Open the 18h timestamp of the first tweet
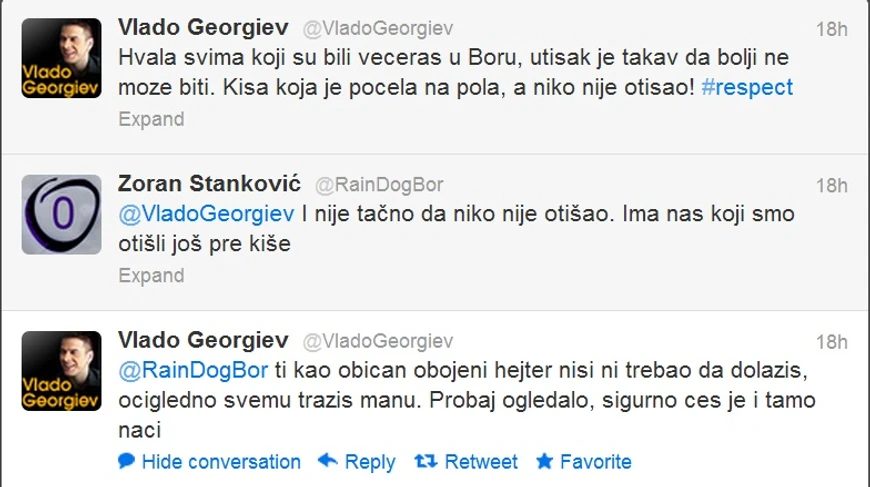The width and height of the screenshot is (870, 487). click(831, 29)
